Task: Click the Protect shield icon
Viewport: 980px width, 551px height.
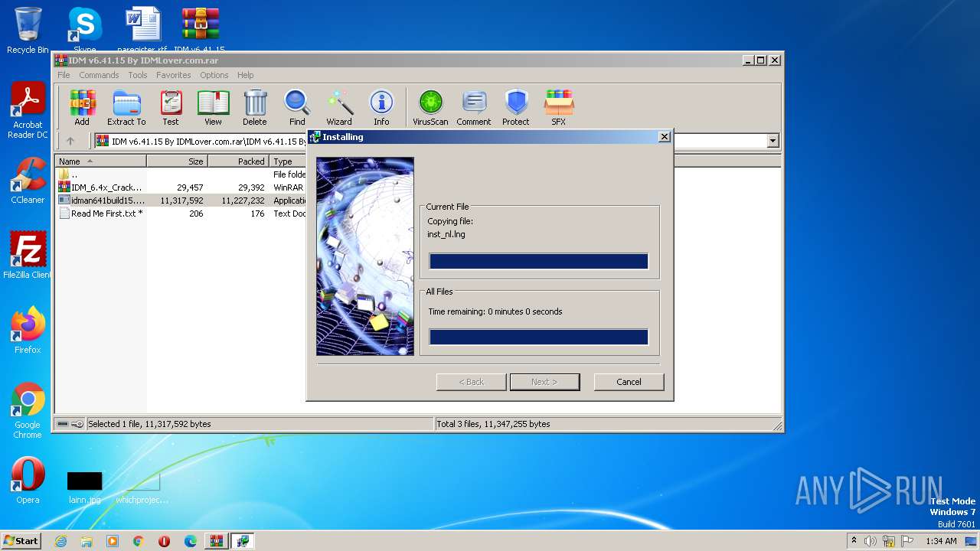Action: (x=516, y=108)
